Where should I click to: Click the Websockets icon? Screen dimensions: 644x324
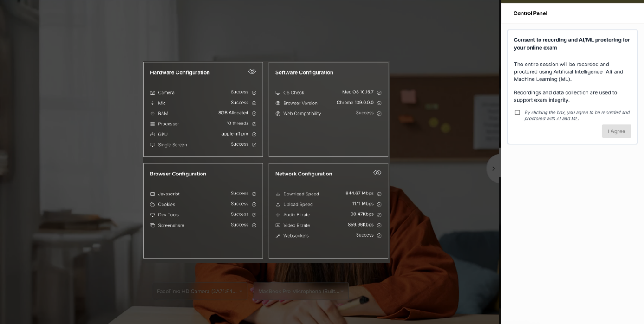(278, 236)
